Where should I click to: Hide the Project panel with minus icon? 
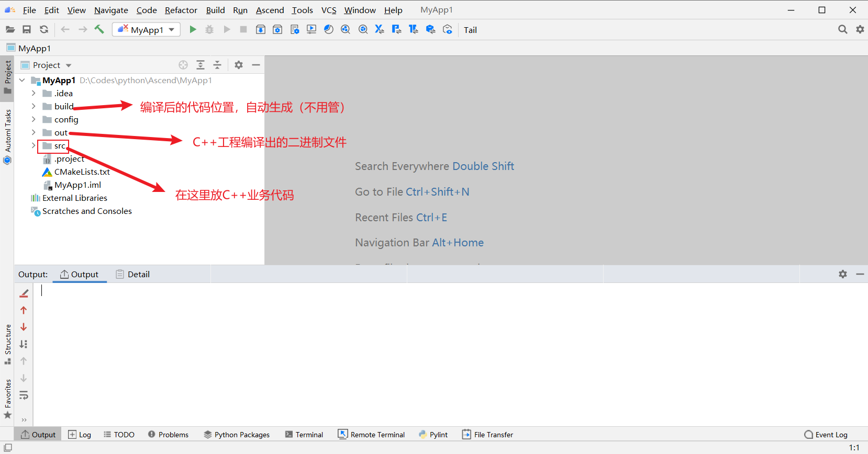pyautogui.click(x=256, y=65)
